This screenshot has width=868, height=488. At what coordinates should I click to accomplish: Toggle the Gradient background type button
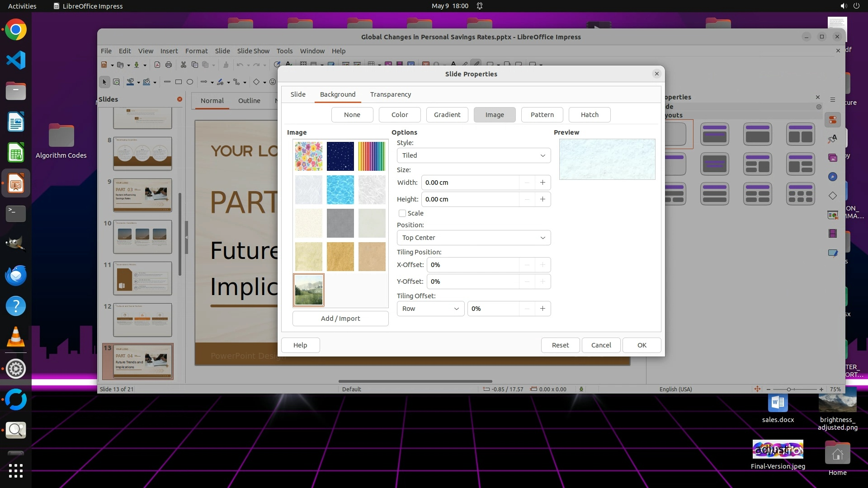(x=447, y=115)
